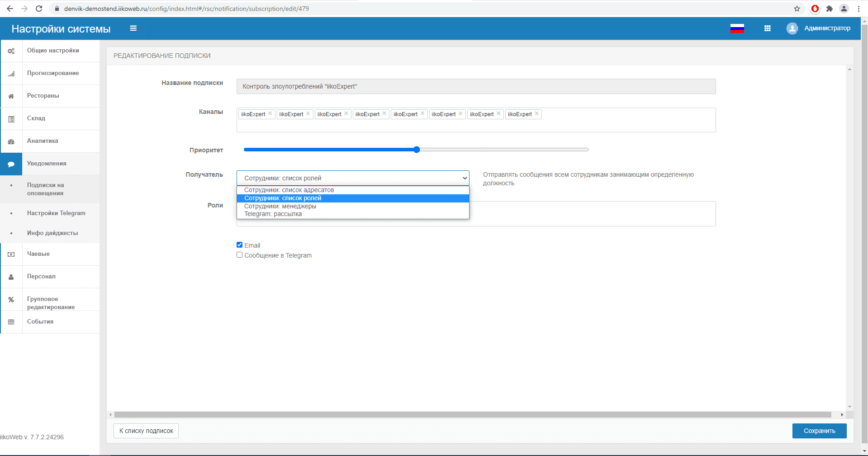Choose Сотрудники: список адресатов option
Viewport: 868px width, 456px height.
pos(353,190)
